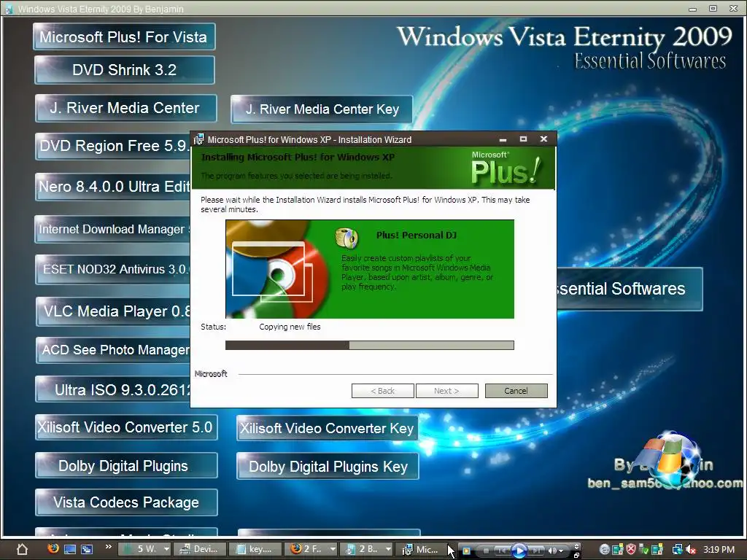
Task: Switch to Devi... taskbar window
Action: (199, 549)
